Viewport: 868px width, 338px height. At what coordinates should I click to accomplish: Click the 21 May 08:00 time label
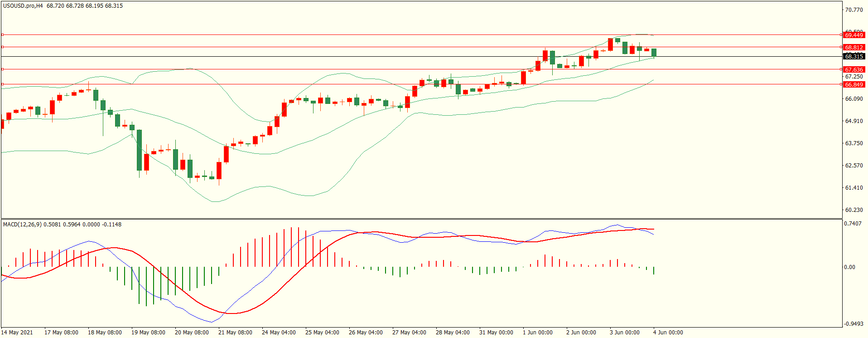point(235,332)
